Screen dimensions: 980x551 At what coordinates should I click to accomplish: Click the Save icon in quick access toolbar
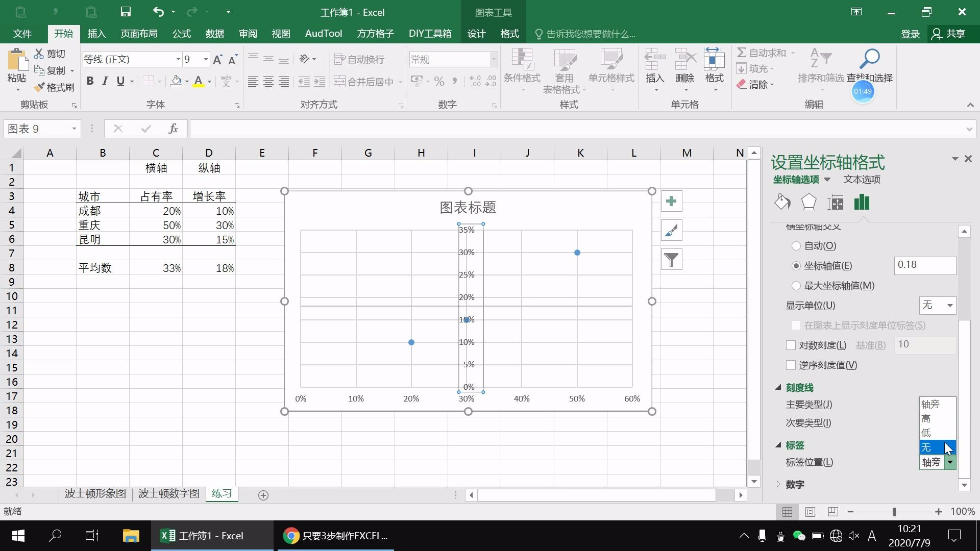[126, 12]
